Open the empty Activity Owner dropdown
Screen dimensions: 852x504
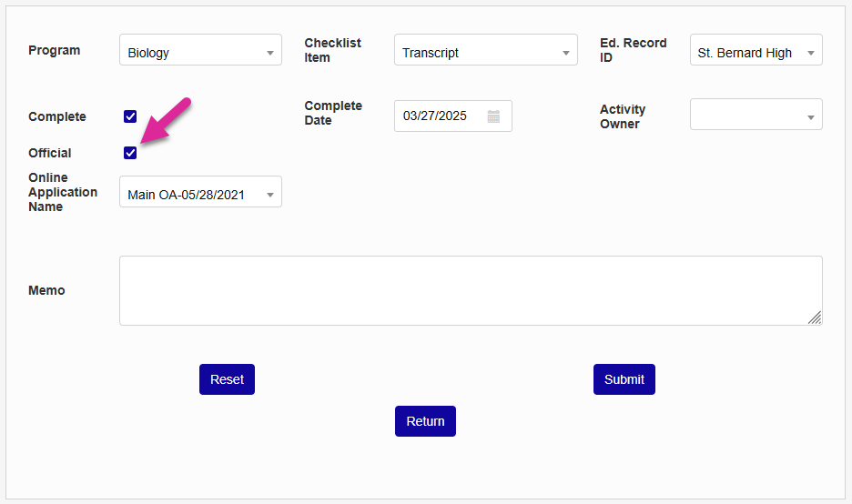pyautogui.click(x=756, y=116)
